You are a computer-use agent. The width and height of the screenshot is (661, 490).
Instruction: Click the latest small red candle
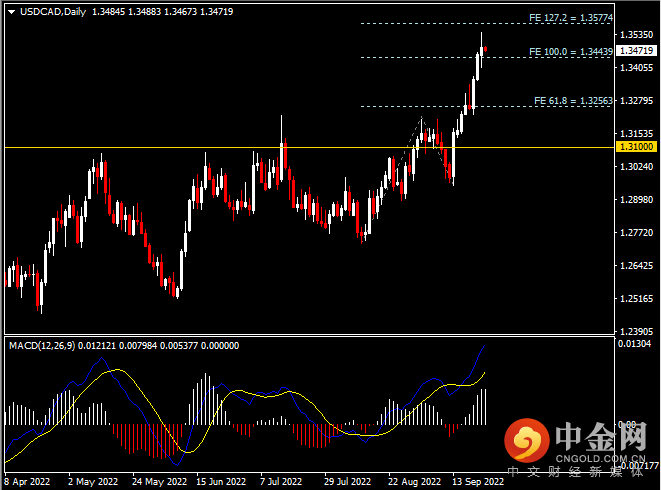(x=486, y=49)
